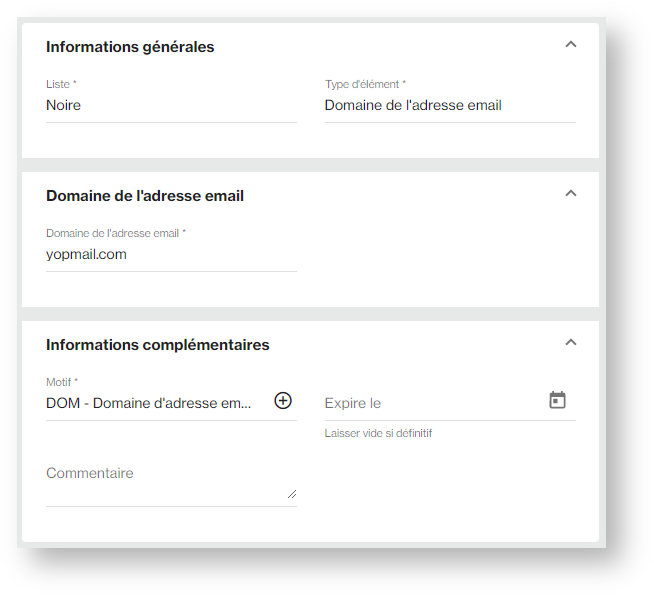Click the hint text Laisser vide si définitif
Screen dimensions: 654x596
click(x=378, y=434)
